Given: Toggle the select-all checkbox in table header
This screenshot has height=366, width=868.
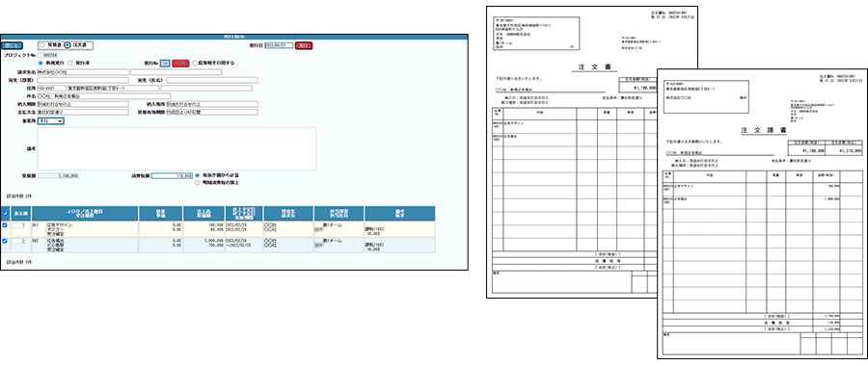Looking at the screenshot, I should click(6, 214).
